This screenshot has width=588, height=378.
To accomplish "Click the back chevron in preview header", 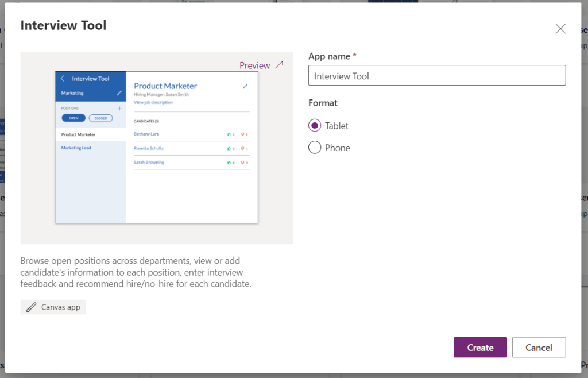I will pos(63,78).
